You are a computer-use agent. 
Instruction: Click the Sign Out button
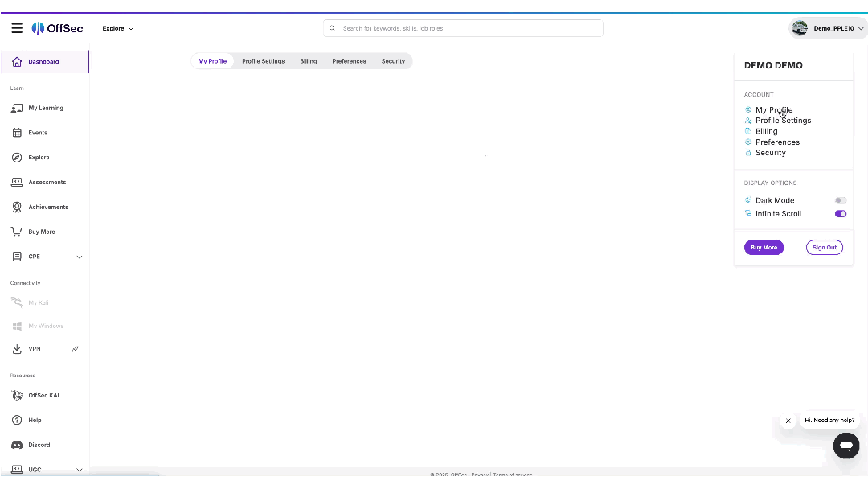tap(824, 248)
